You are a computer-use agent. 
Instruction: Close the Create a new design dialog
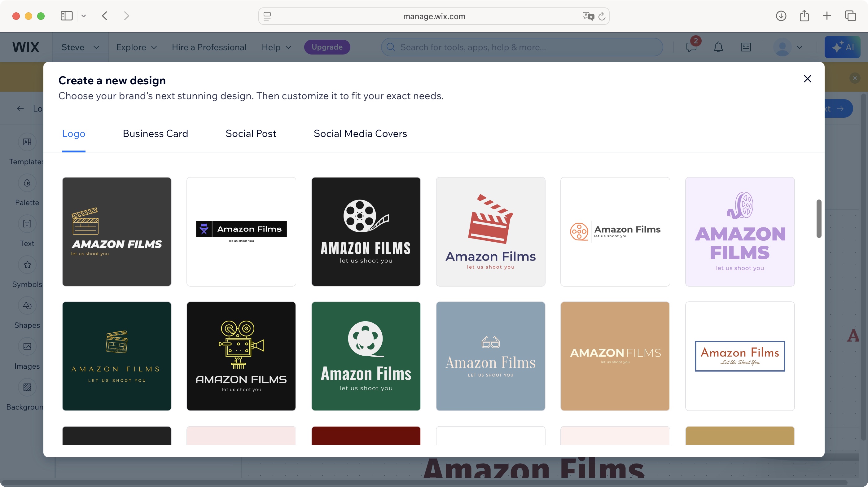pyautogui.click(x=807, y=78)
